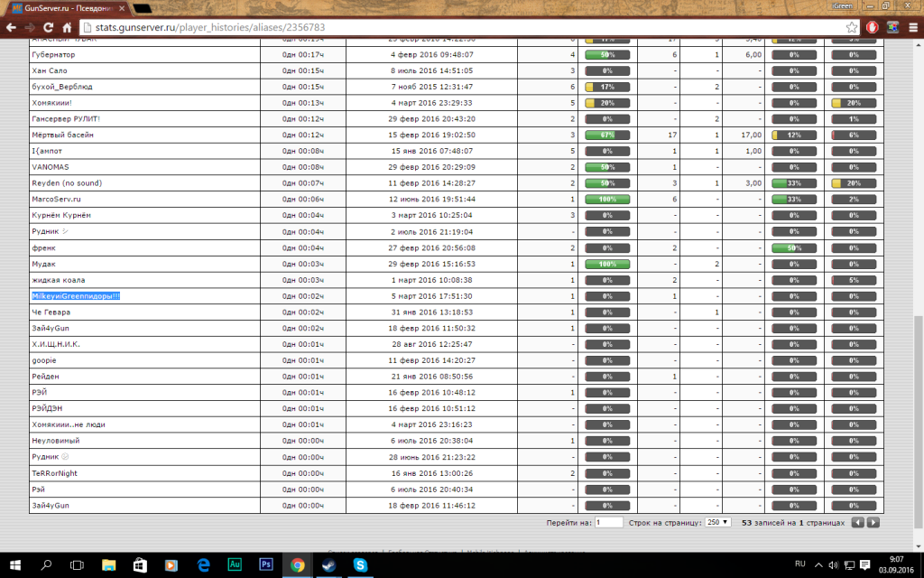Open the Chrome menu
Image resolution: width=924 pixels, height=578 pixels.
click(911, 27)
